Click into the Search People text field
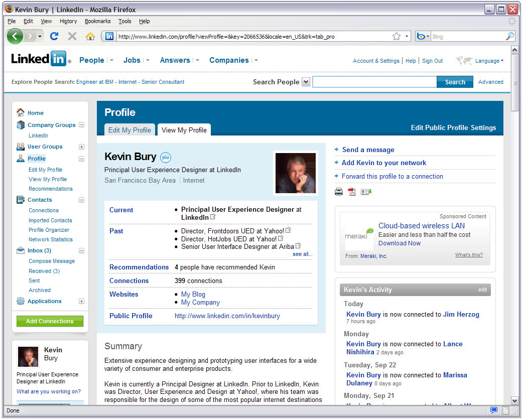 (374, 82)
